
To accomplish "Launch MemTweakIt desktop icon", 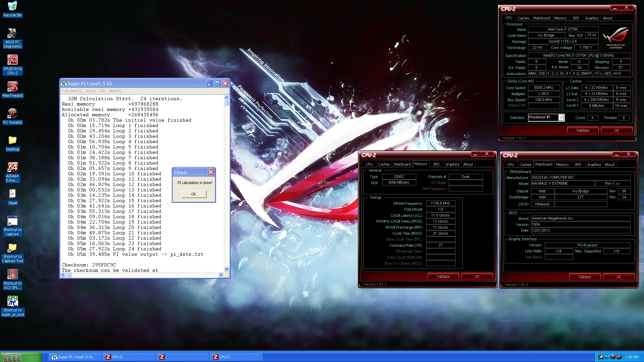I will pos(12,87).
